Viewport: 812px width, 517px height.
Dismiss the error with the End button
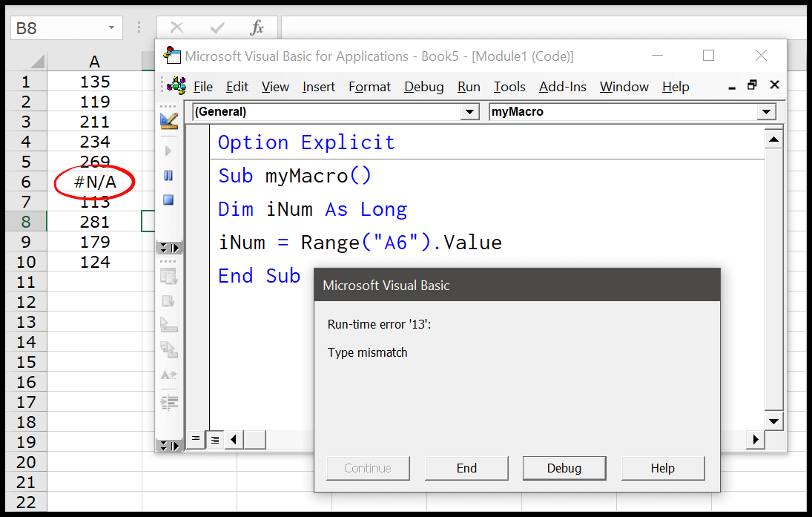coord(466,468)
